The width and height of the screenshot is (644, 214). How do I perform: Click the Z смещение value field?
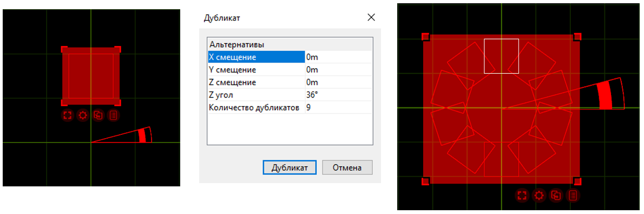pos(338,82)
